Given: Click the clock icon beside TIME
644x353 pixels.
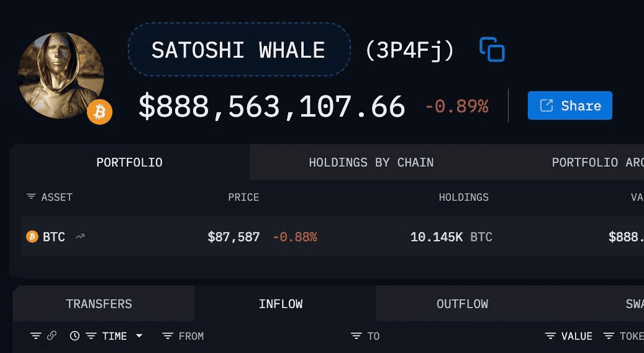Looking at the screenshot, I should (75, 336).
